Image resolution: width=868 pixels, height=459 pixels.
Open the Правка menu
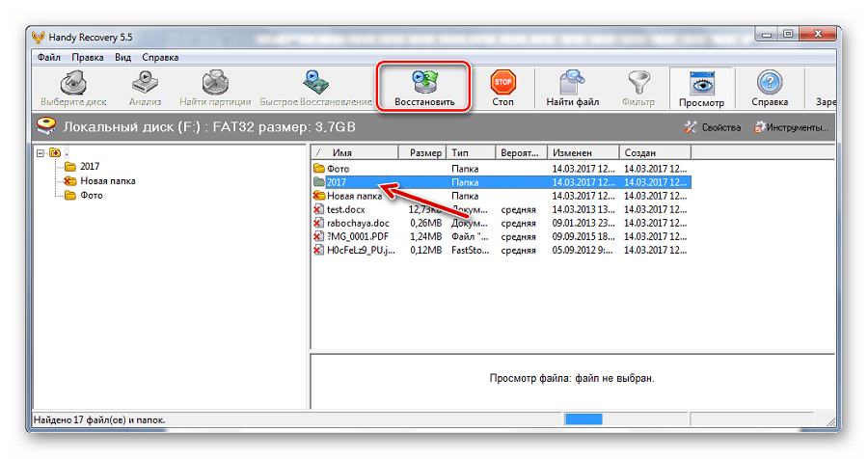click(88, 57)
